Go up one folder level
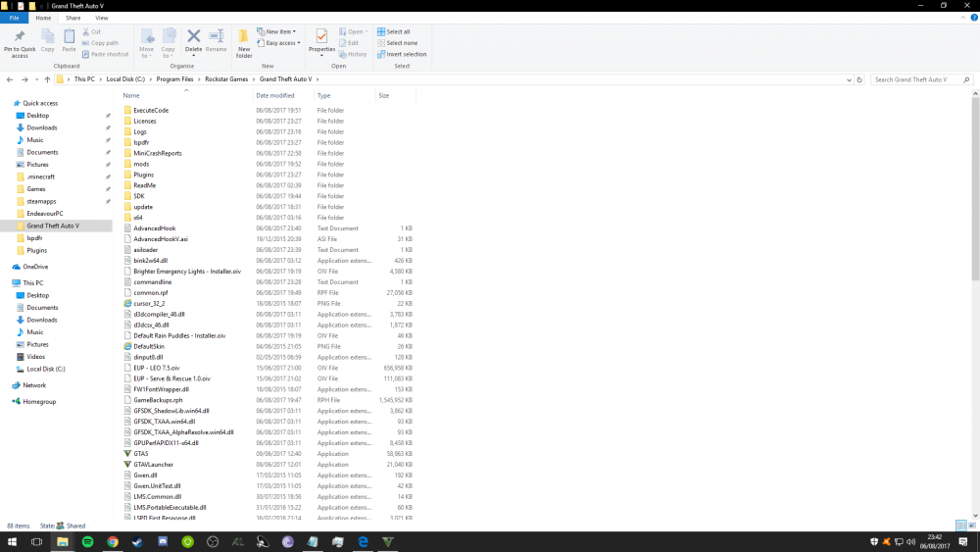Image resolution: width=980 pixels, height=552 pixels. coord(47,79)
